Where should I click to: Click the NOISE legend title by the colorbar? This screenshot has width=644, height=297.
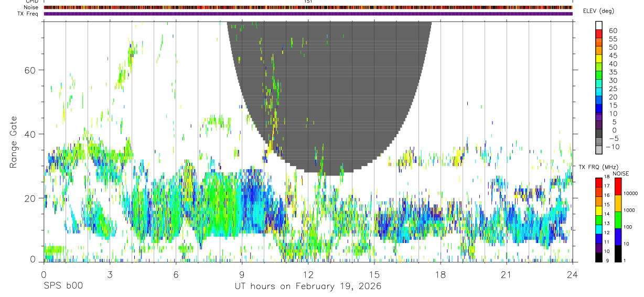620,173
